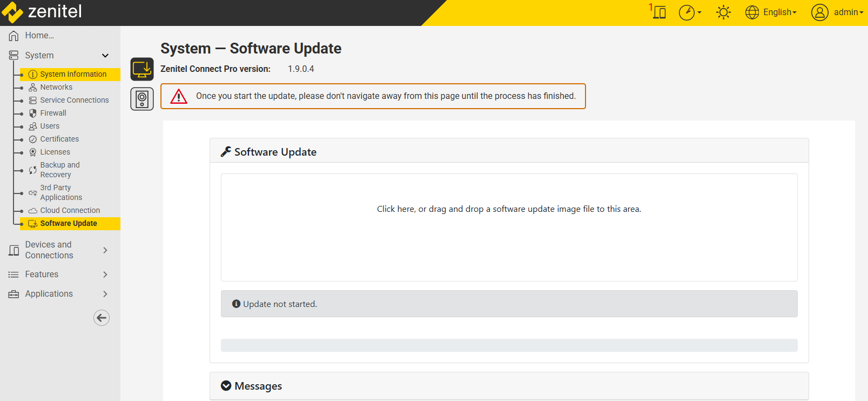Open Cloud Connection page
868x401 pixels.
point(70,210)
